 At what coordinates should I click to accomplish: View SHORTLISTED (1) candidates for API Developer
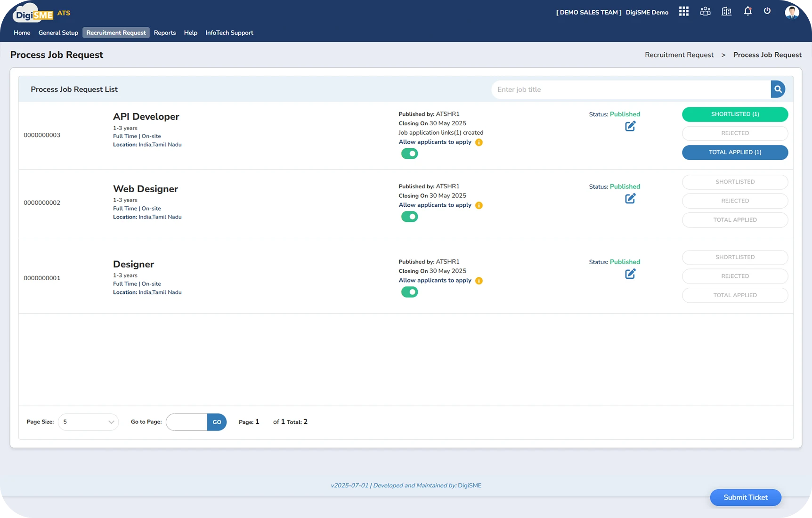point(734,114)
